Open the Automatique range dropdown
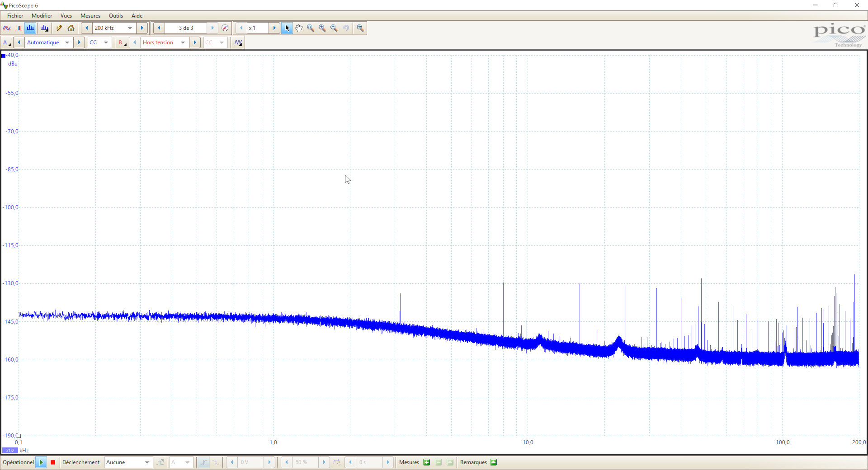The height and width of the screenshot is (470, 868). [x=49, y=42]
